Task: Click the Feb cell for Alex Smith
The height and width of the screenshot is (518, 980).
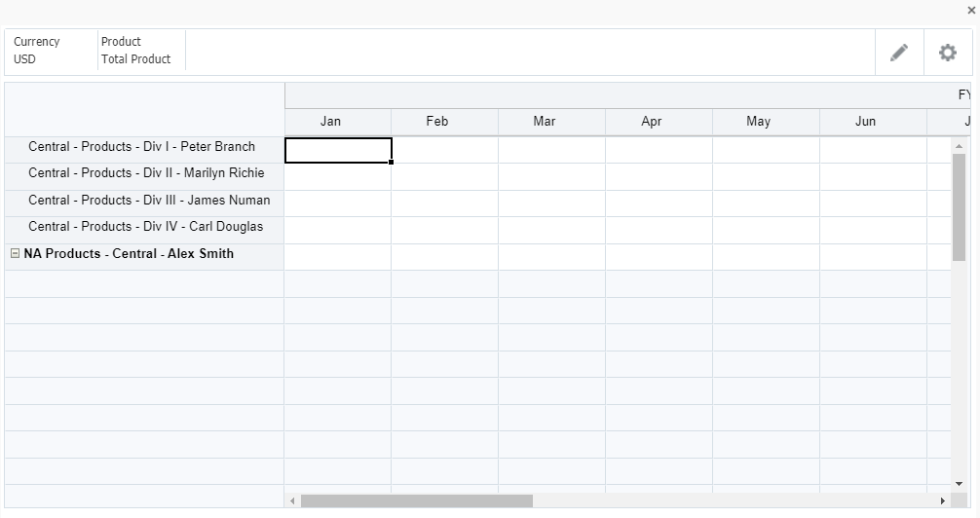Action: [x=445, y=257]
